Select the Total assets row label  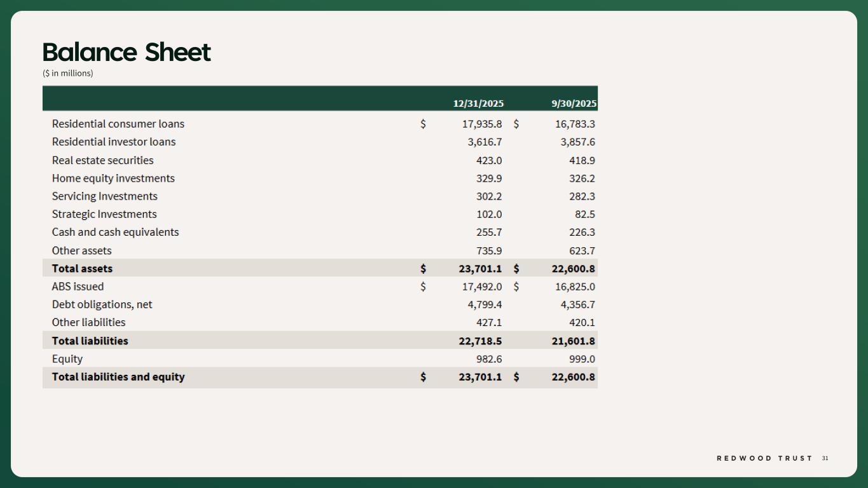[x=82, y=269]
